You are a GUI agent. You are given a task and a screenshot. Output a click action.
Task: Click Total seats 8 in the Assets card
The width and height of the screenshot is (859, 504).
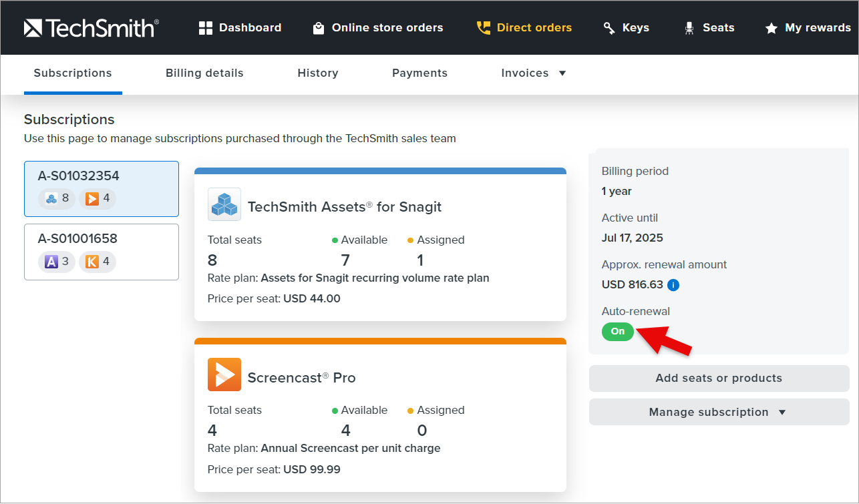click(212, 260)
